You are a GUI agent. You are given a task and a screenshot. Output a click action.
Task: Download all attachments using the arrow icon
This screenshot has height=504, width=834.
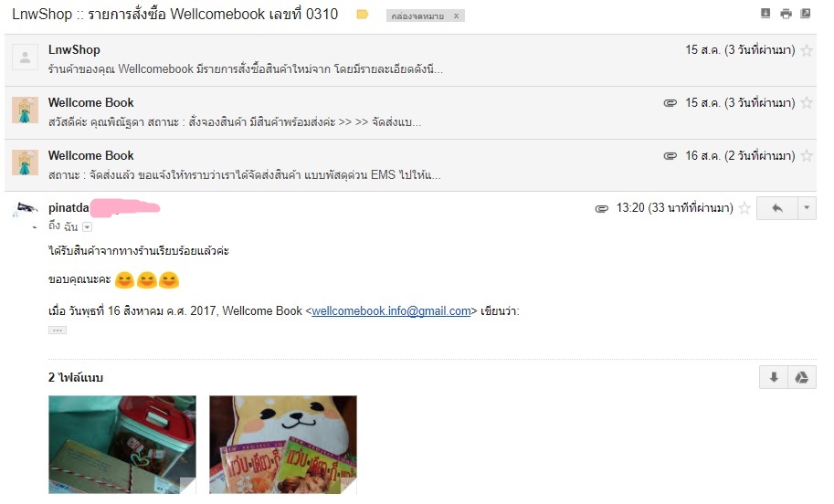click(774, 377)
